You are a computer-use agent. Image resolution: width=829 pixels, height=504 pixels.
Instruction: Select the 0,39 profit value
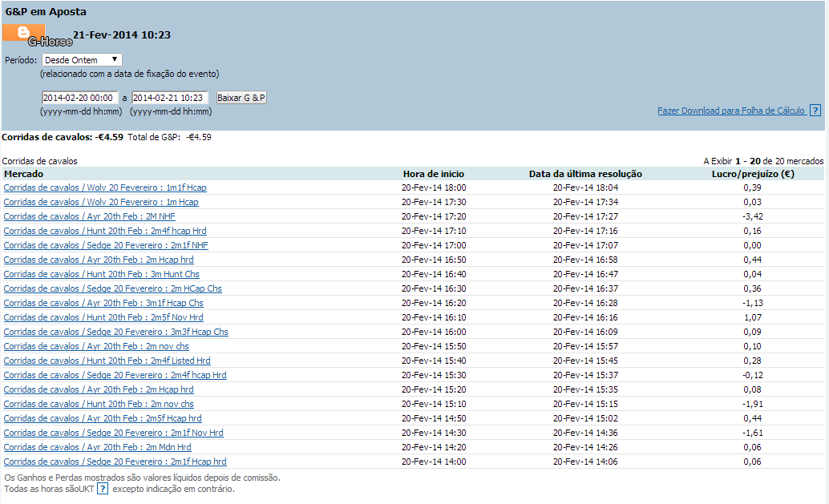click(752, 187)
